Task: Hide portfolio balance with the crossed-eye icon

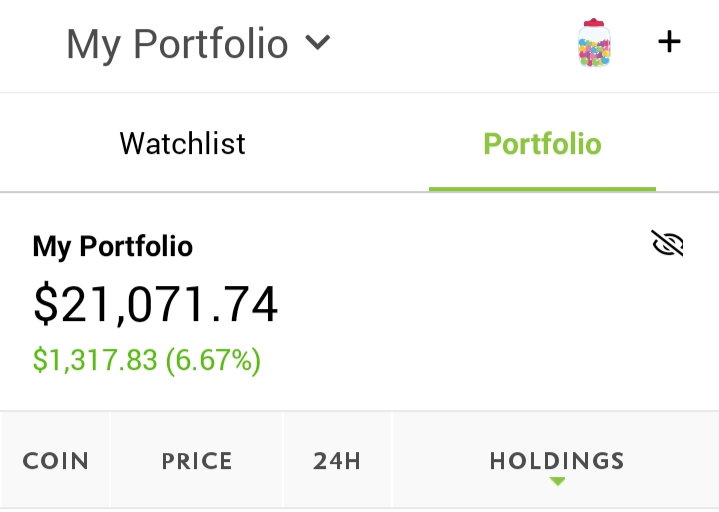Action: tap(667, 243)
